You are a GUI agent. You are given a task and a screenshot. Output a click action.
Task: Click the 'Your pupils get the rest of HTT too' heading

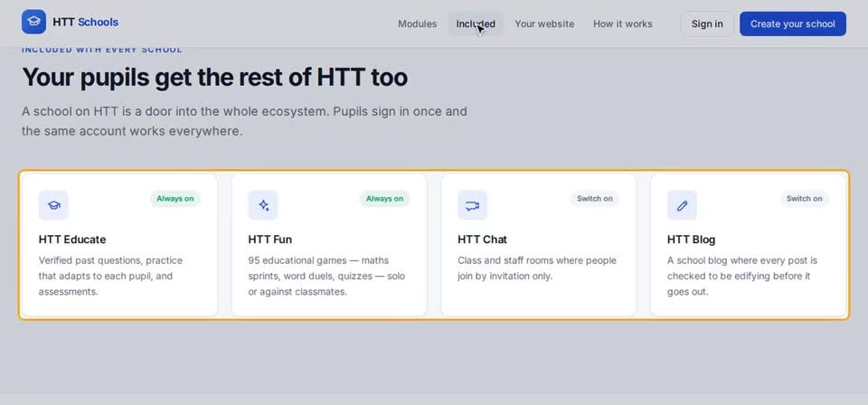[x=215, y=78]
